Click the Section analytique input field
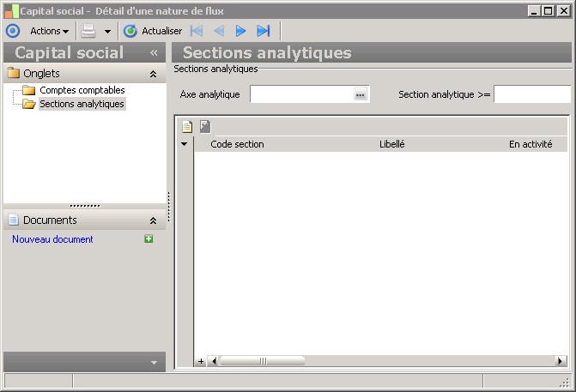The image size is (576, 392). [x=532, y=94]
